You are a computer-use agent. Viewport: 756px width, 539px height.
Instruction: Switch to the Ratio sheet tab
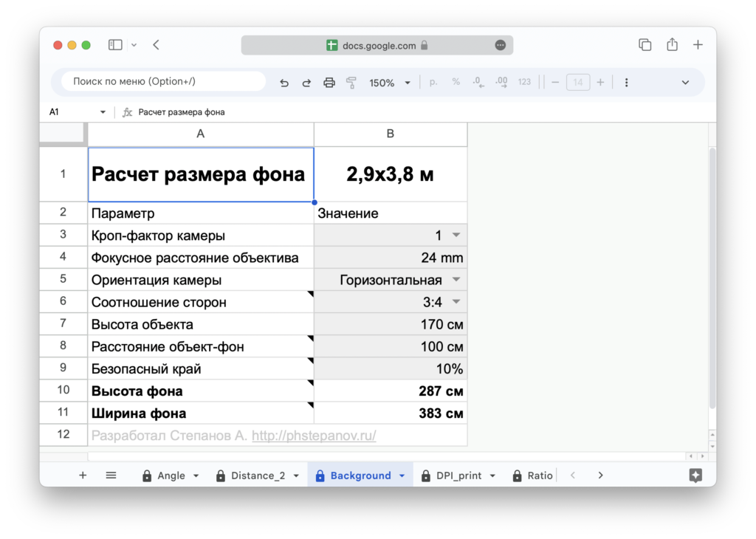coord(533,476)
